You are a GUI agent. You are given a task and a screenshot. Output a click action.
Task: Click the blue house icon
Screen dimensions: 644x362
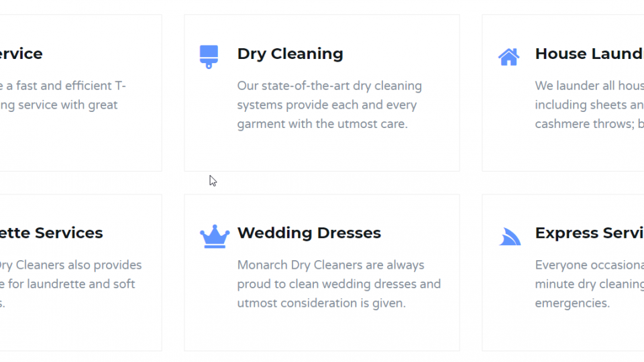(x=509, y=57)
